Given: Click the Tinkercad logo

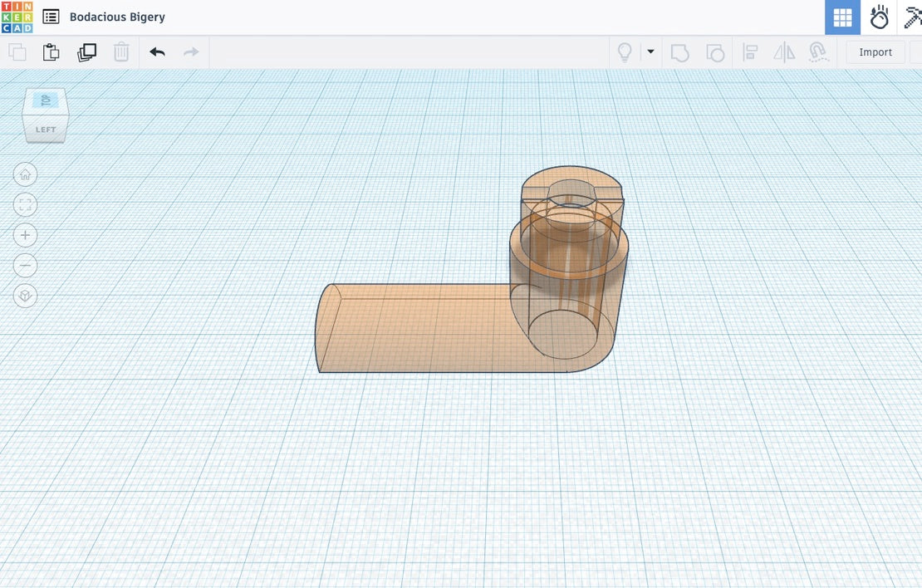Looking at the screenshot, I should point(17,17).
